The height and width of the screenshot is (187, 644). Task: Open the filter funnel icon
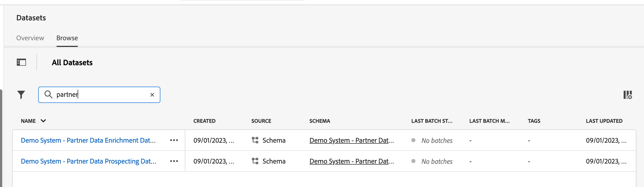[x=21, y=95]
